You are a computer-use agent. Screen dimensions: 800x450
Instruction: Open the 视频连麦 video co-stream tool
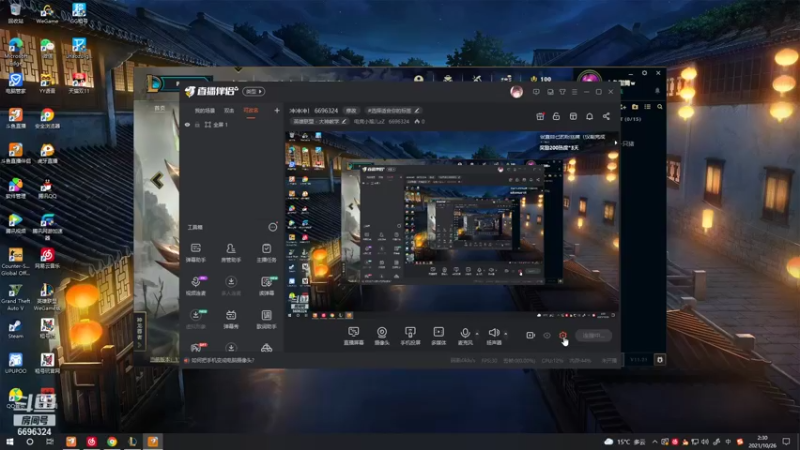pyautogui.click(x=196, y=286)
